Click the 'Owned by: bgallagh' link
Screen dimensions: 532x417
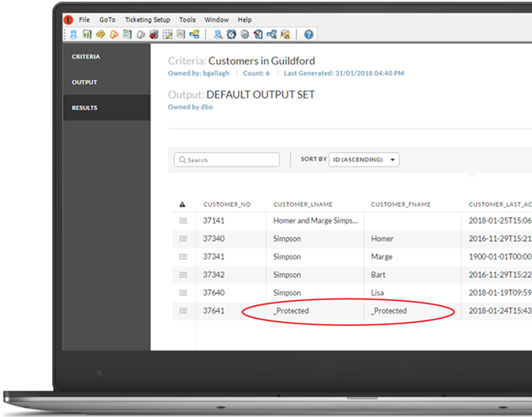coord(198,73)
